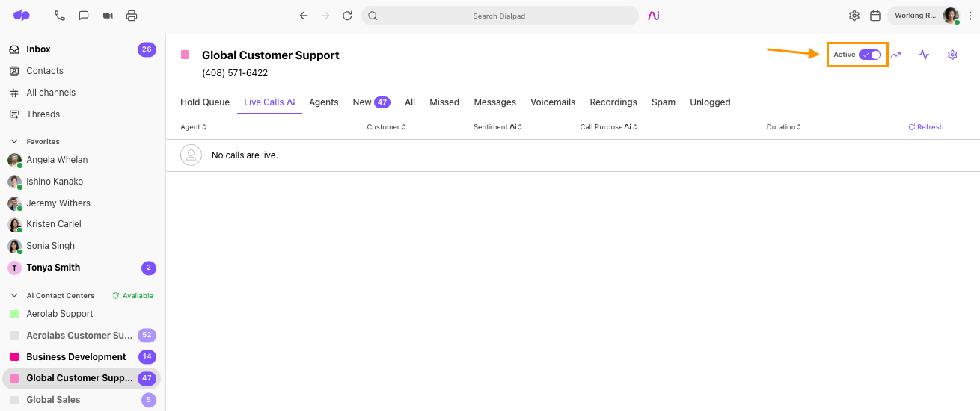Open the Spam tab
The image size is (980, 411).
tap(664, 102)
